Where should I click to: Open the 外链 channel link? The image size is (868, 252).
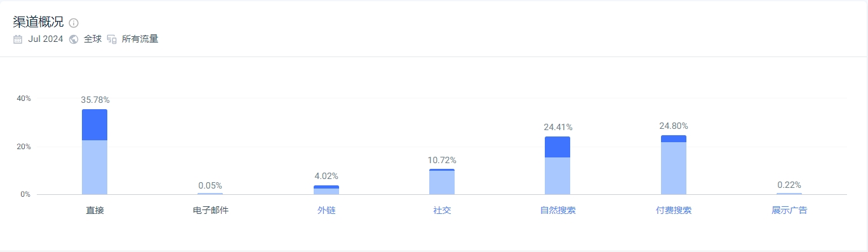coord(326,210)
